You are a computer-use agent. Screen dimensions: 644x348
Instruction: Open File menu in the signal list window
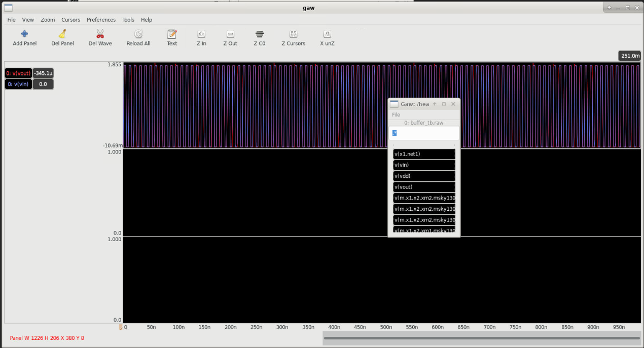point(396,115)
